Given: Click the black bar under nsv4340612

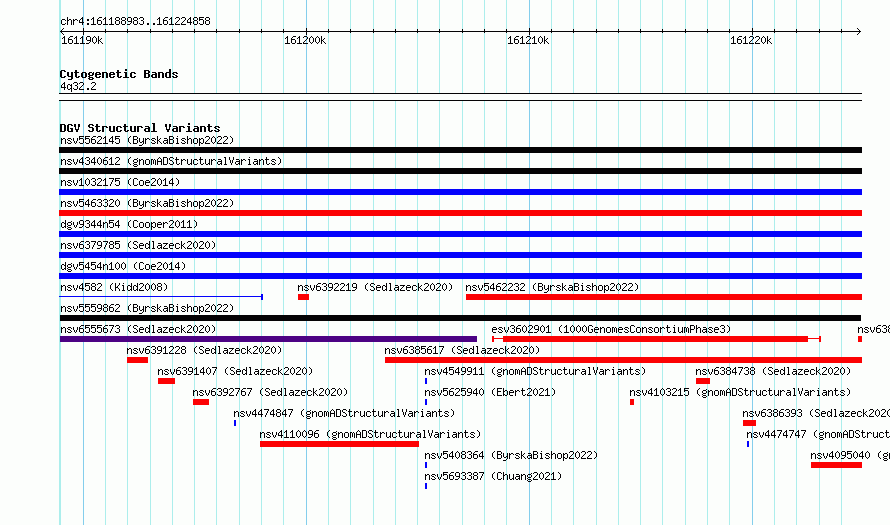Looking at the screenshot, I should coord(460,171).
